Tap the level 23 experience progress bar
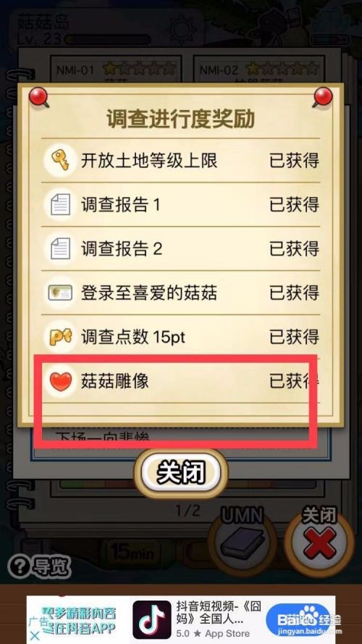The width and height of the screenshot is (362, 644). (x=108, y=40)
